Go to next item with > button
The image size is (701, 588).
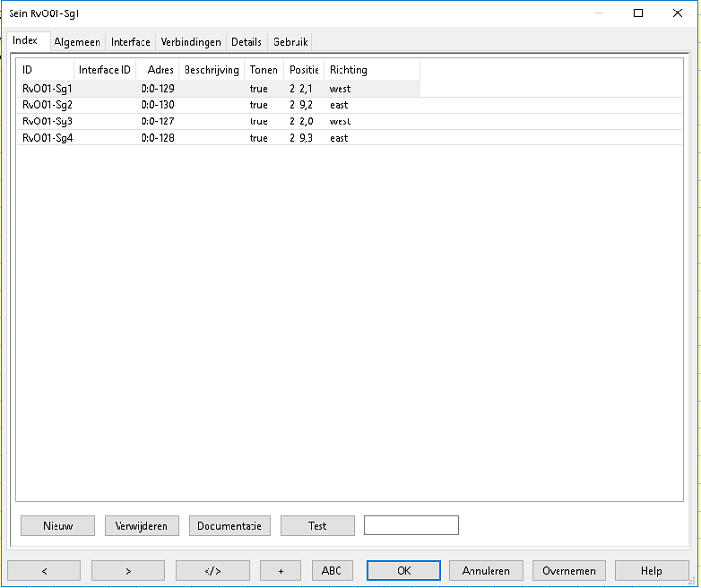128,571
